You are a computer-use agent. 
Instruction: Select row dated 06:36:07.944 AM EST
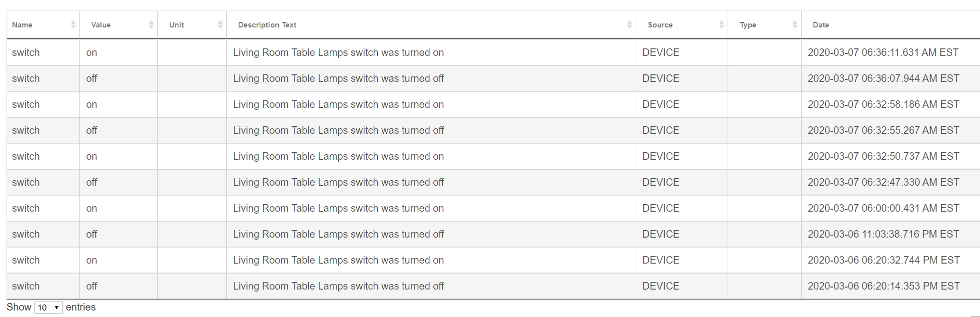pyautogui.click(x=493, y=78)
